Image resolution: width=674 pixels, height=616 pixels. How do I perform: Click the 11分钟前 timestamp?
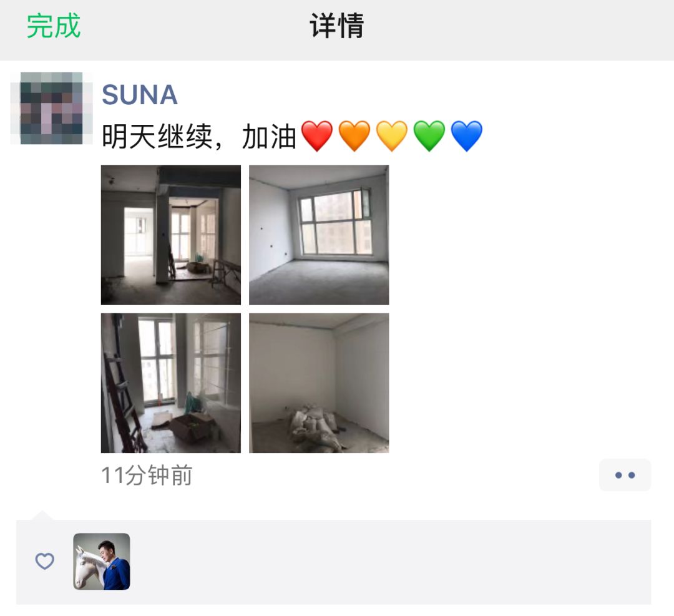[147, 476]
